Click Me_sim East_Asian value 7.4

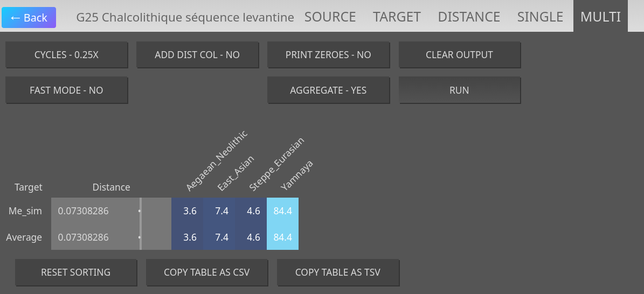point(219,211)
